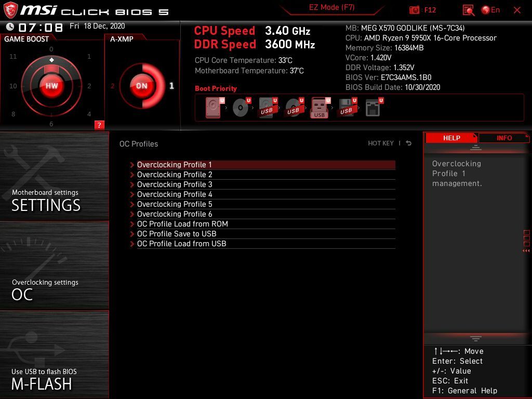Click the MEG X570 GODLIKE motherboard name
Screen dimensions: 532x399
pos(413,28)
